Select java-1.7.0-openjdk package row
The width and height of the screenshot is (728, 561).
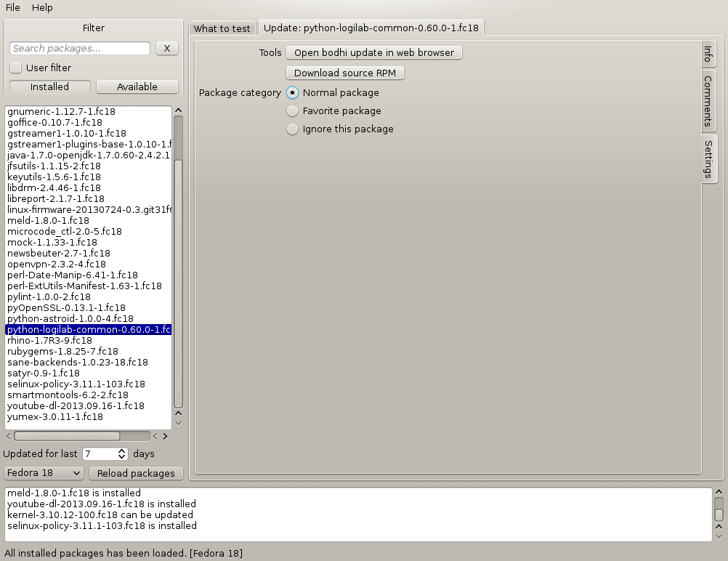coord(88,155)
